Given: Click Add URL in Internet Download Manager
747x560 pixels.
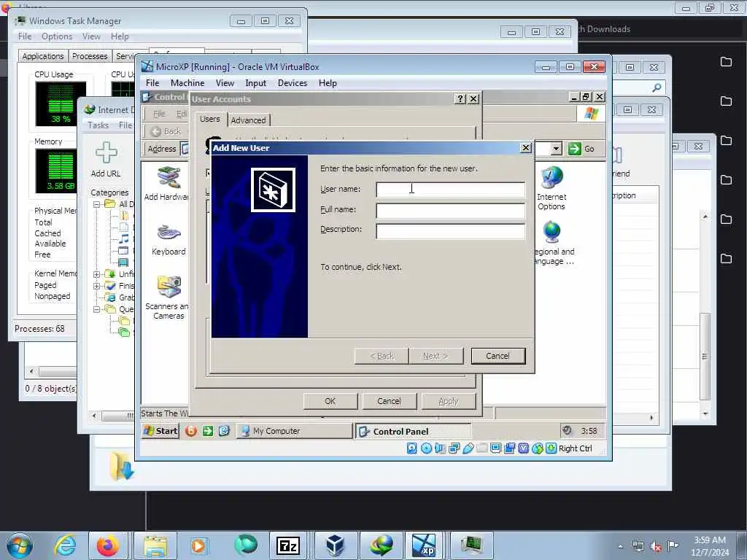Looking at the screenshot, I should click(106, 160).
